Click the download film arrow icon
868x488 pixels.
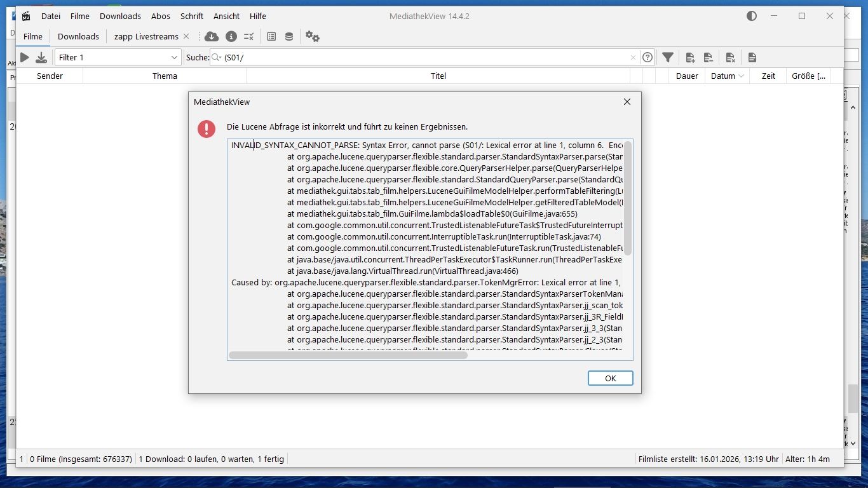pos(41,57)
